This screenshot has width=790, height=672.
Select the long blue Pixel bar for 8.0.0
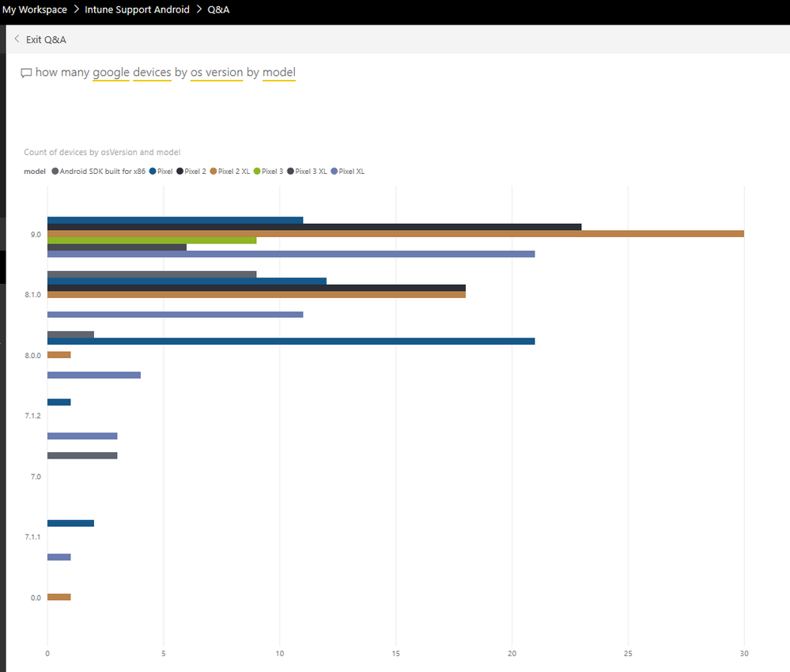coord(291,342)
